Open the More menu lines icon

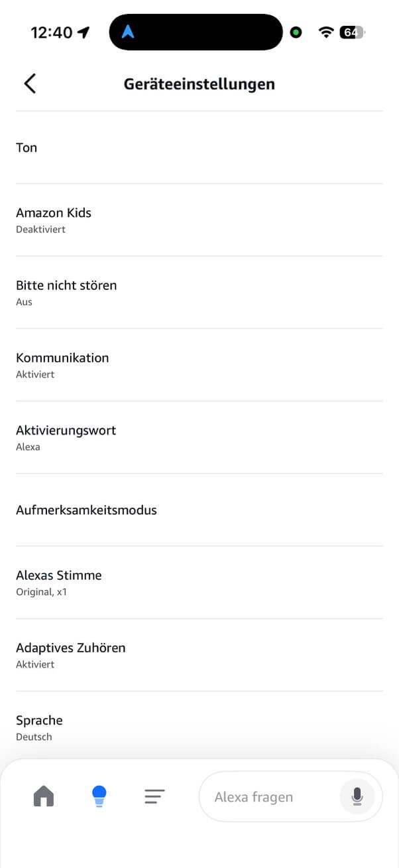coord(154,796)
